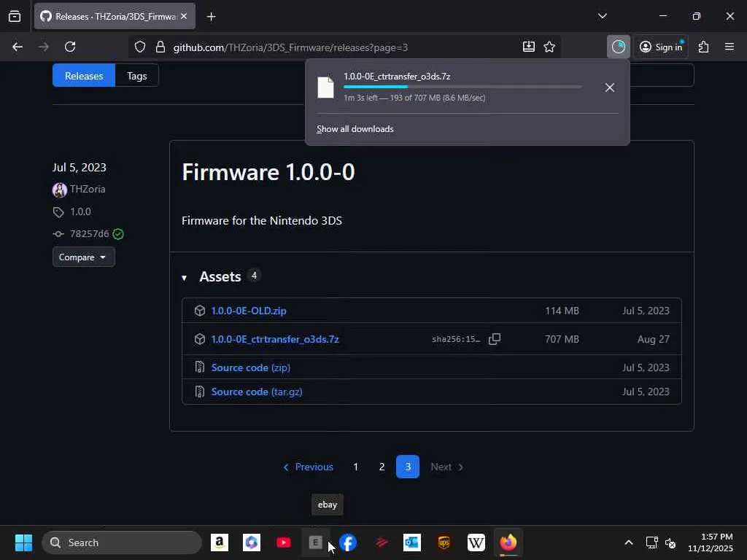
Task: Open the Firefox View button
Action: click(x=15, y=16)
